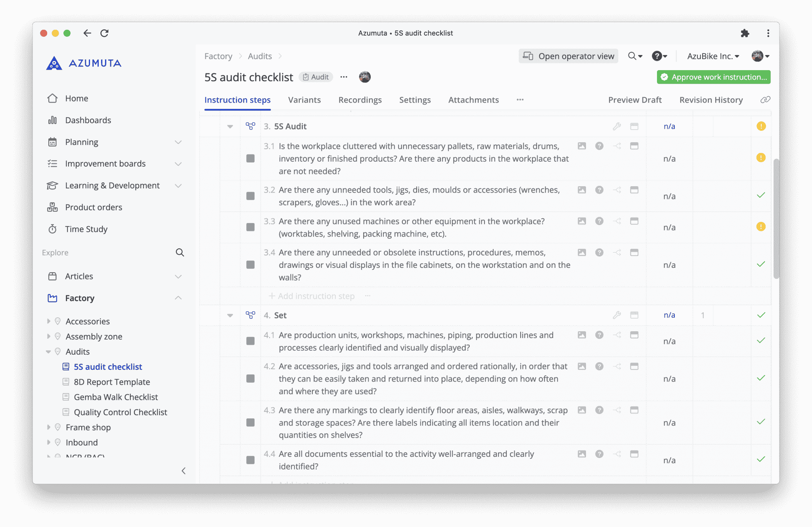Expand the Frame shop tree item

pyautogui.click(x=48, y=427)
